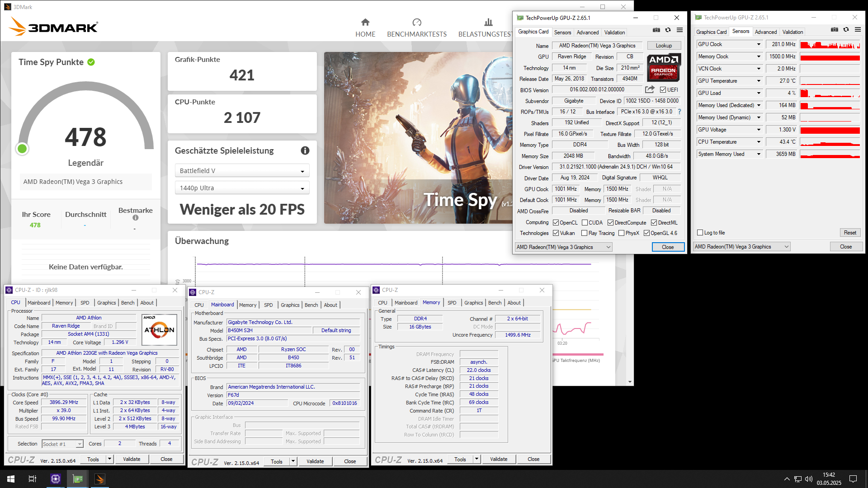The height and width of the screenshot is (488, 868).
Task: Toggle Ray Tracing checkbox in GPU-Z
Action: click(584, 233)
